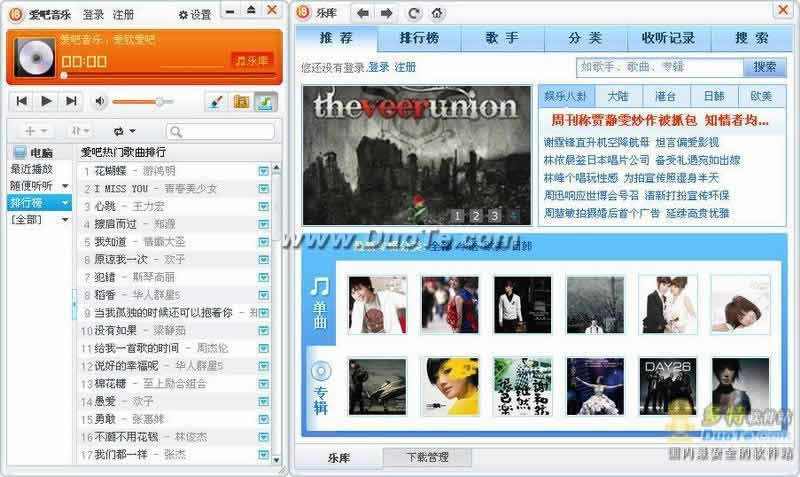The image size is (800, 477).
Task: Click download icon for I MISS YOU row
Action: [x=263, y=189]
